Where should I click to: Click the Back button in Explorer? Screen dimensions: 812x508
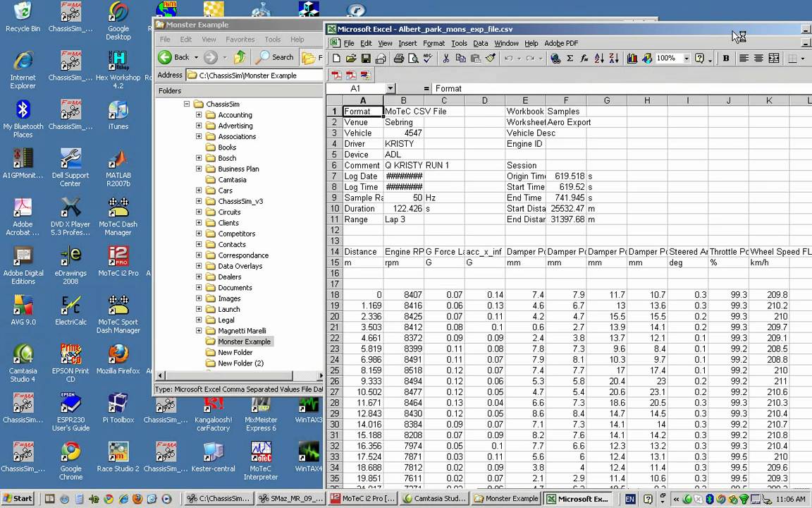point(175,58)
